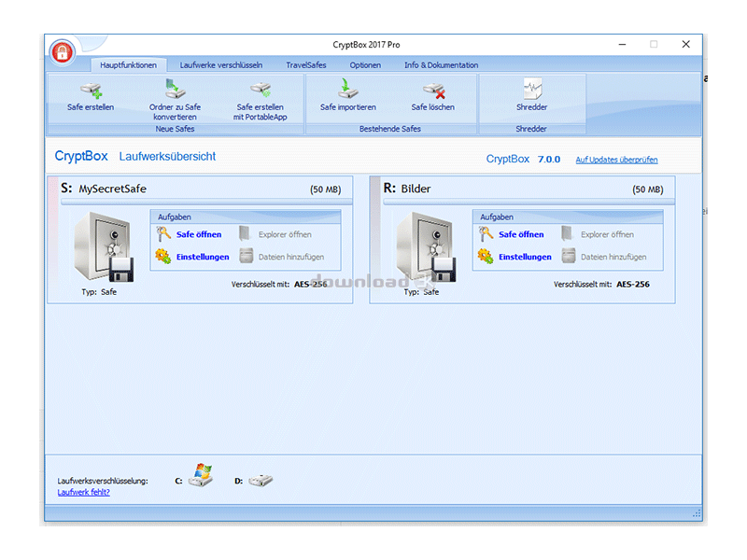Click Dateien hinzufügen icon in Bilder

pos(569,256)
